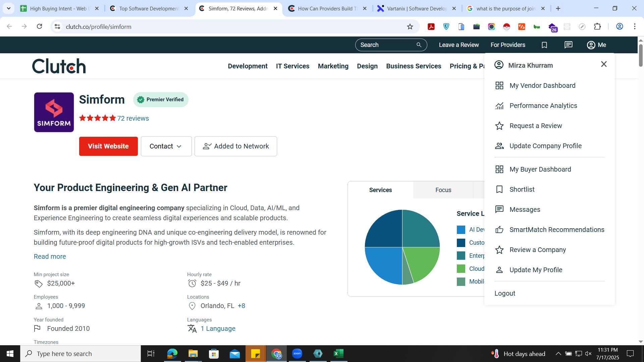Switch to Top Software Development tab
Screen dimensions: 644x362
click(149, 8)
